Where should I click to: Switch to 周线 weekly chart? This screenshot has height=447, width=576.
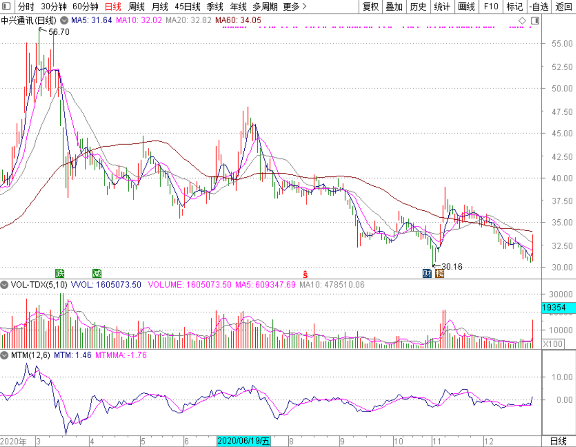tap(136, 7)
